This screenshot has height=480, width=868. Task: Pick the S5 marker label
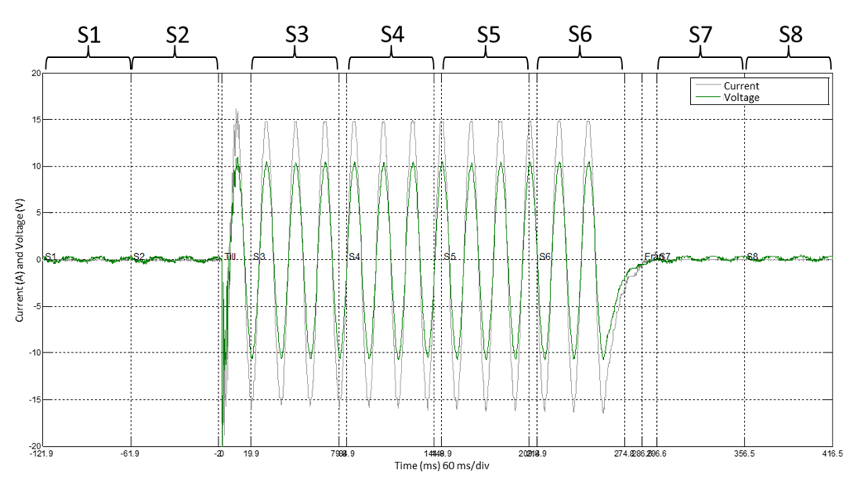449,257
